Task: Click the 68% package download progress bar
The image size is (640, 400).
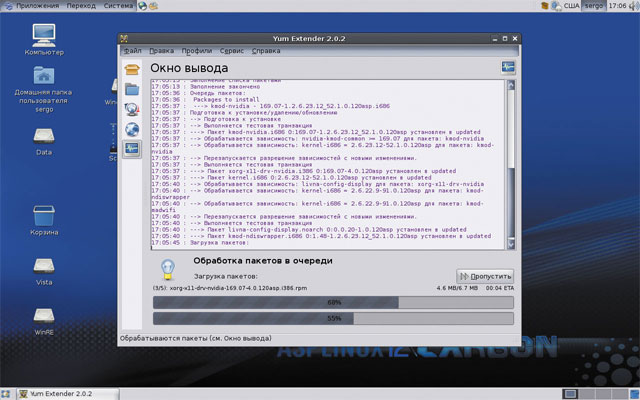Action: click(333, 302)
